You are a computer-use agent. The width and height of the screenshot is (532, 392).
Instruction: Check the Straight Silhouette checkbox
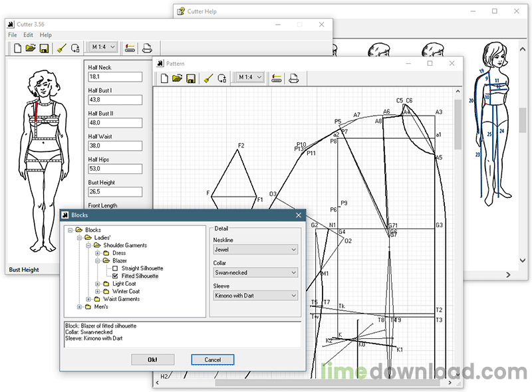(x=116, y=268)
